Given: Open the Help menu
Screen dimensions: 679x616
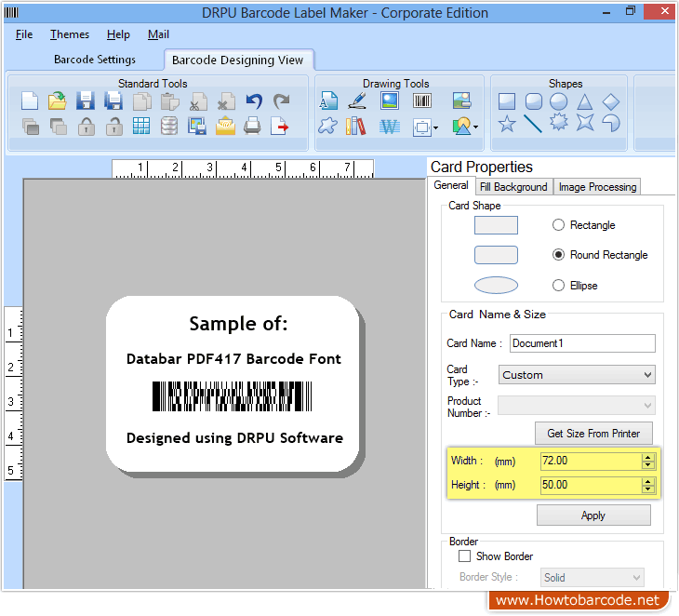Looking at the screenshot, I should 118,34.
